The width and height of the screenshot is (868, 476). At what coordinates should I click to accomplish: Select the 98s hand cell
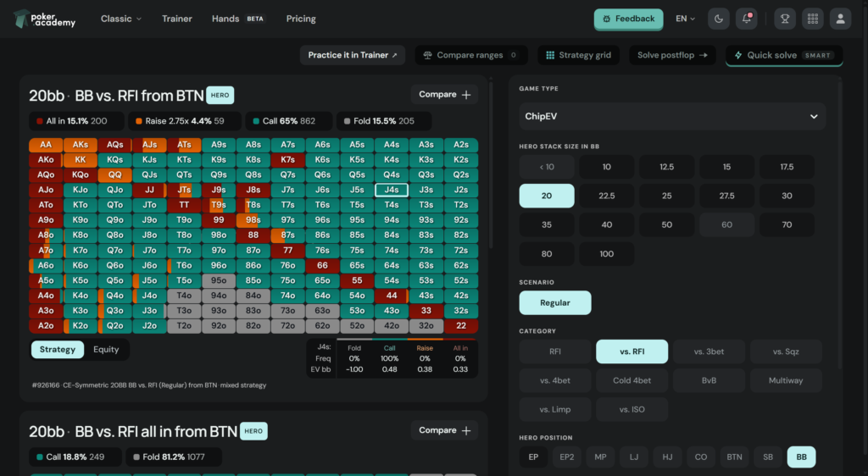[253, 220]
